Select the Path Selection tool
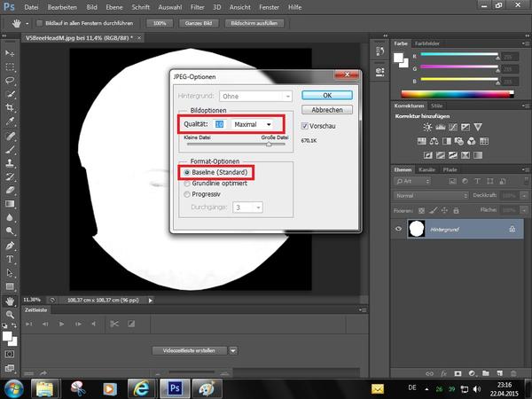 coord(10,273)
